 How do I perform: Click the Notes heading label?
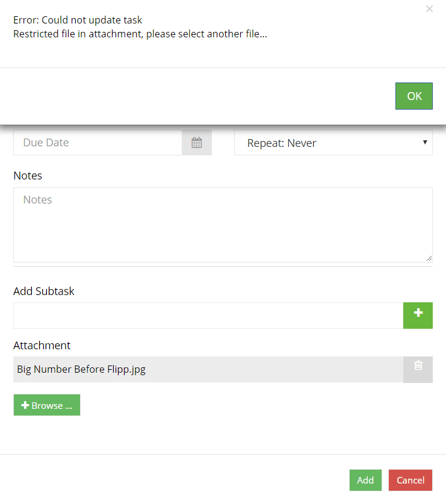pyautogui.click(x=28, y=175)
